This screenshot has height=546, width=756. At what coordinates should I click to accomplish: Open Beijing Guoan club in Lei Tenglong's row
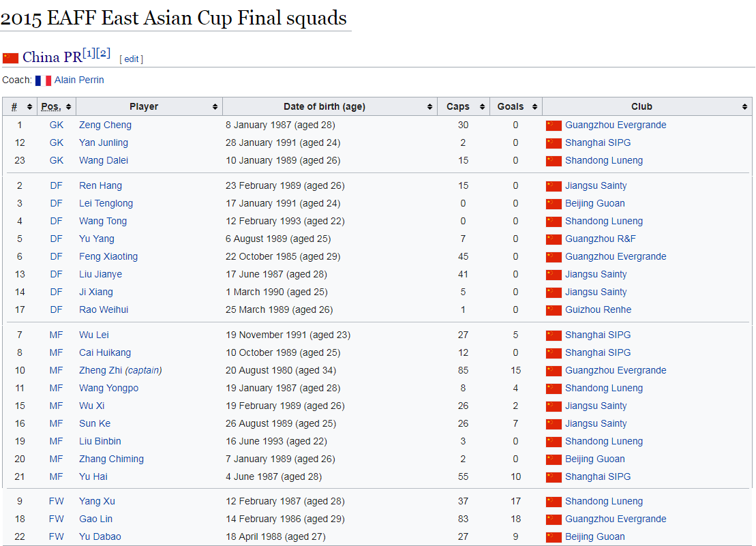click(595, 203)
